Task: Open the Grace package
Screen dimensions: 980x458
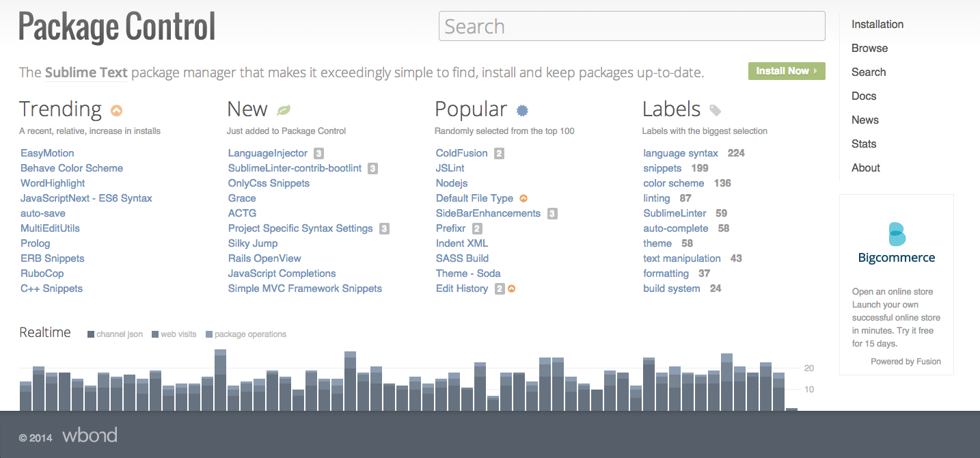Action: [x=242, y=198]
